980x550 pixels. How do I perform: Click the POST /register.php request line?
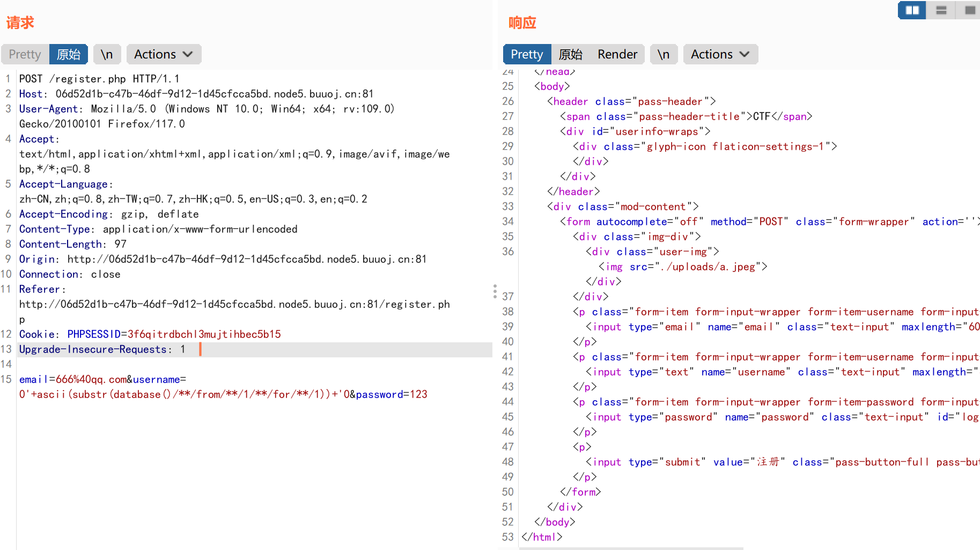point(99,79)
